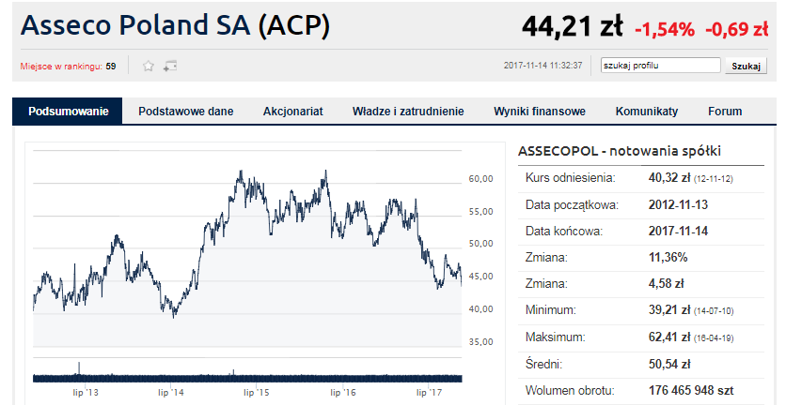This screenshot has width=786, height=405.
Task: View the Wyniki finansowe tab
Action: pos(539,111)
